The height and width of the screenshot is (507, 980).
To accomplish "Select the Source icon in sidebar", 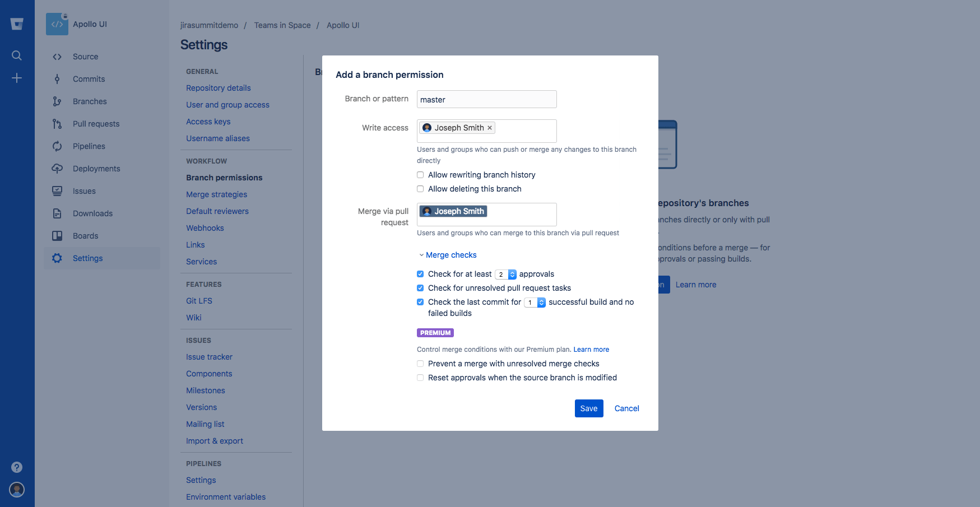I will point(57,56).
